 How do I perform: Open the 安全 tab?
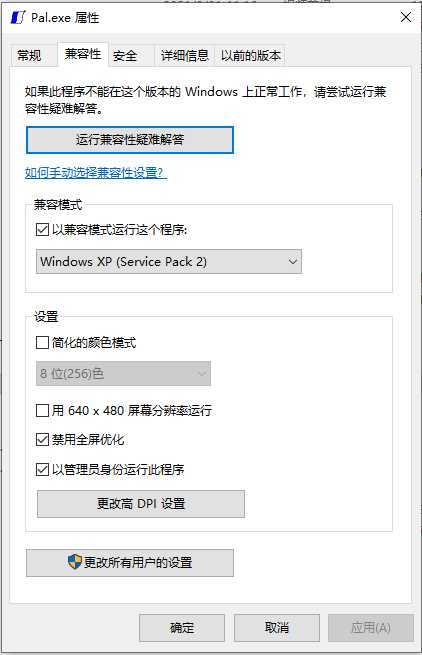coord(125,55)
